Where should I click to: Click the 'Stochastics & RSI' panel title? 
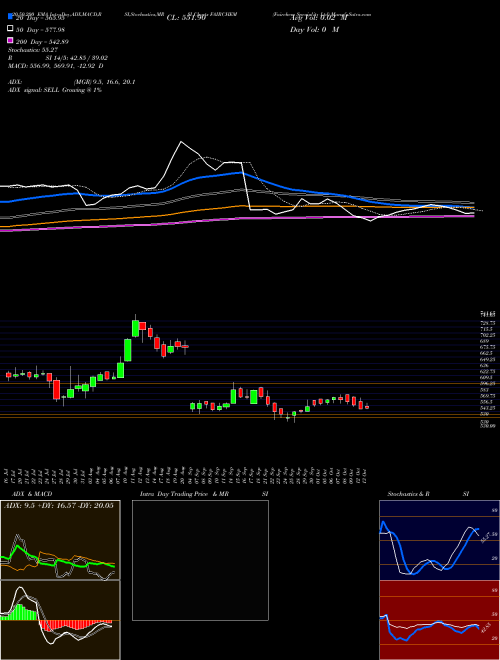428,494
